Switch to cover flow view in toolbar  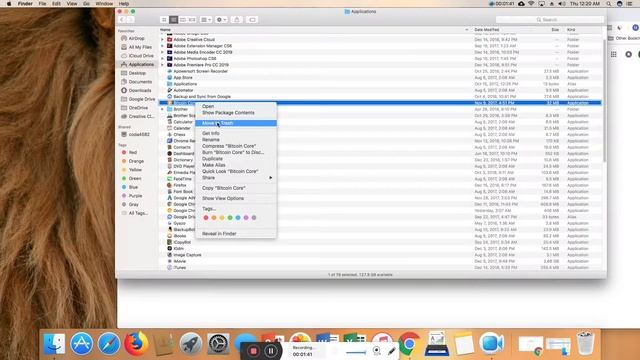[192, 20]
